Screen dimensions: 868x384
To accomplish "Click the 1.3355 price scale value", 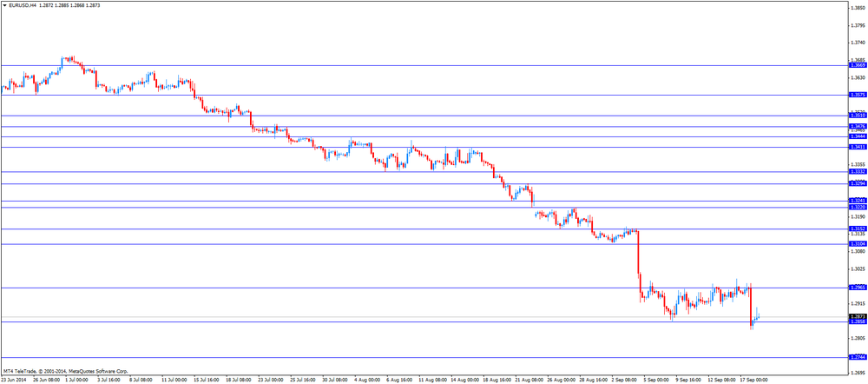I will (858, 164).
